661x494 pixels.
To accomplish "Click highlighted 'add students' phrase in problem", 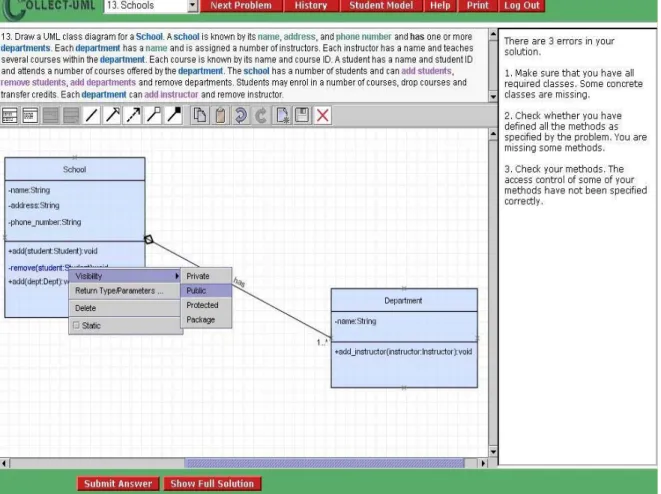I will click(426, 71).
